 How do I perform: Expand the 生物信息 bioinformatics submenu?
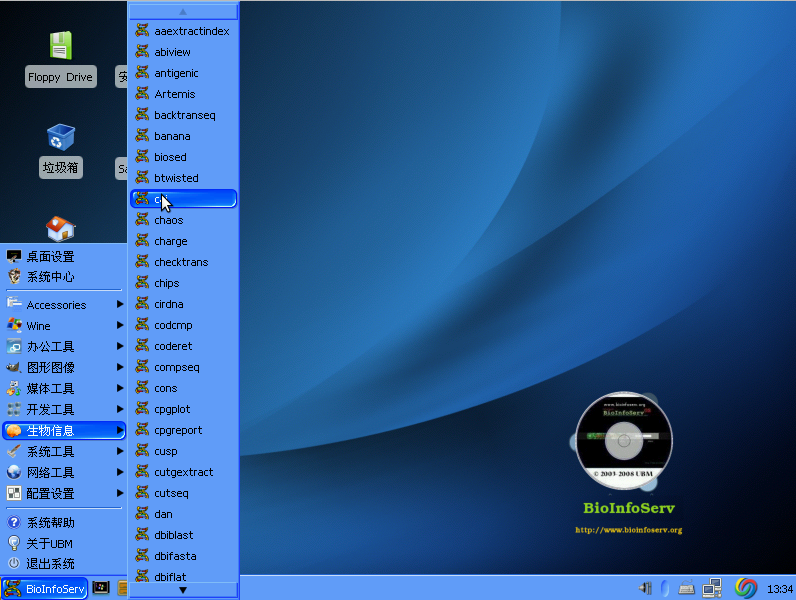[64, 430]
